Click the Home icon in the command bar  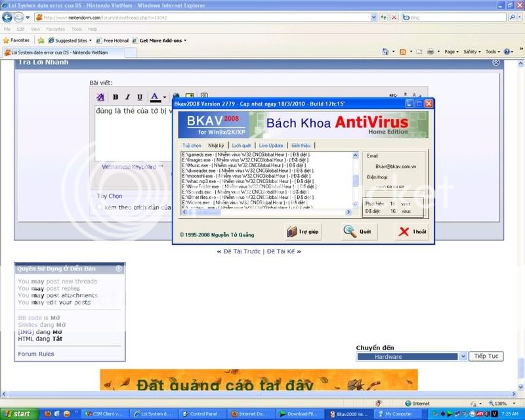point(386,52)
